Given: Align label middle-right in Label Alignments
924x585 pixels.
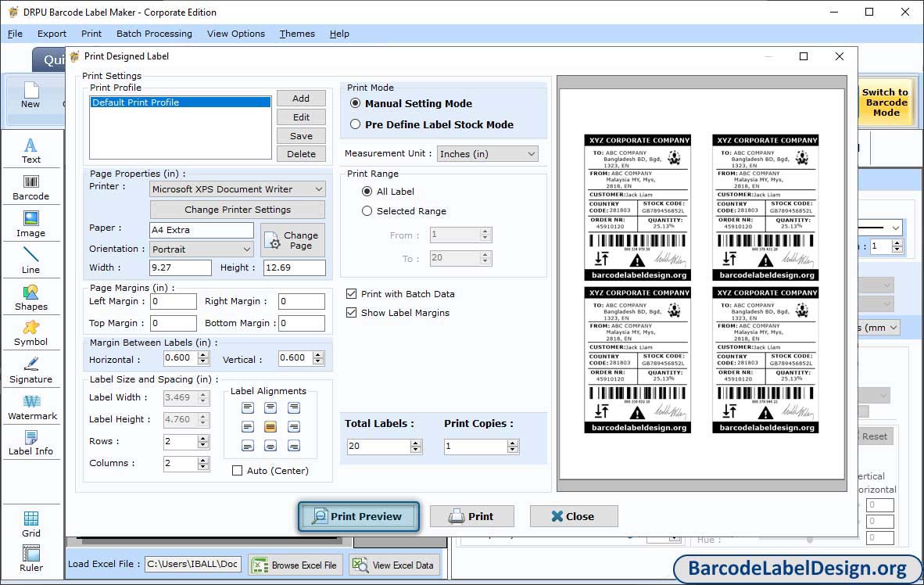Looking at the screenshot, I should pyautogui.click(x=293, y=426).
